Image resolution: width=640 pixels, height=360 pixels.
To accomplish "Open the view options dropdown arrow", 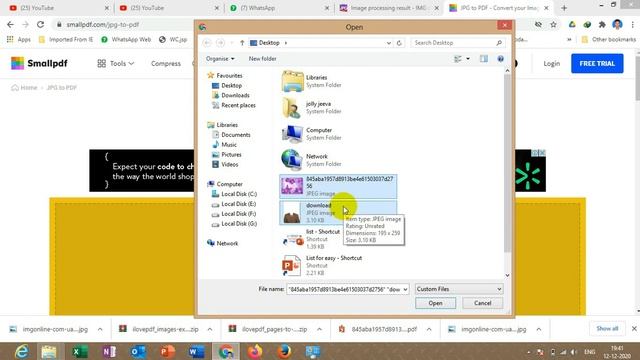I will [x=468, y=59].
